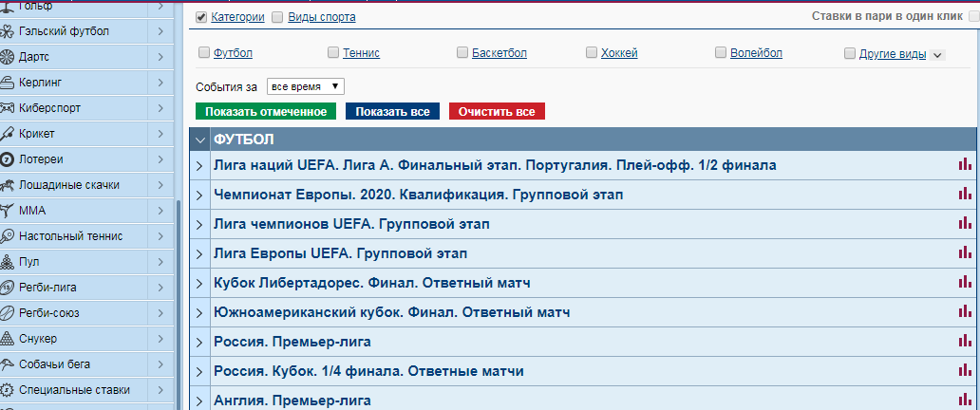Screen dimensions: 980x410
Task: Click the Снукер triangle icon
Action: [7, 339]
